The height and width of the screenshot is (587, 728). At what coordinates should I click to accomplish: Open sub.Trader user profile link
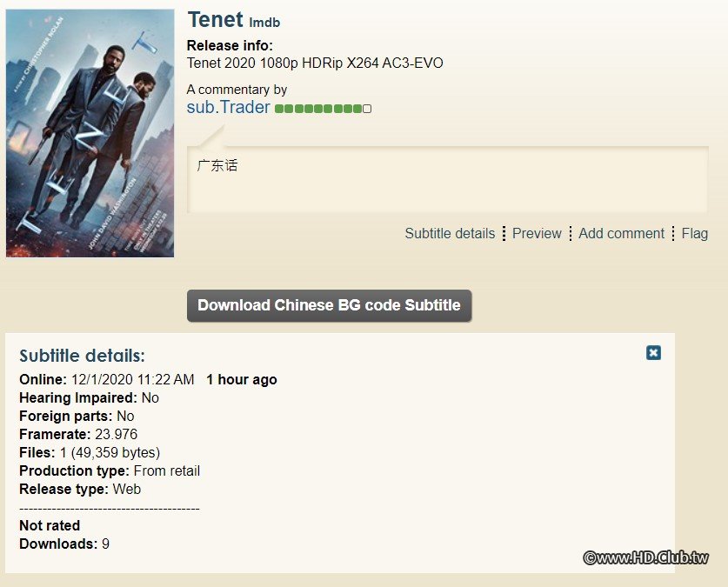point(228,108)
